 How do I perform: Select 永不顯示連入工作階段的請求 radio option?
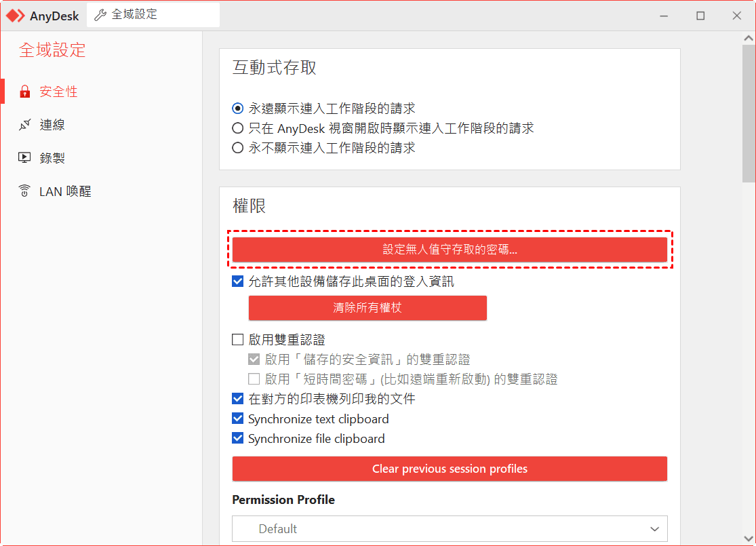pyautogui.click(x=238, y=148)
